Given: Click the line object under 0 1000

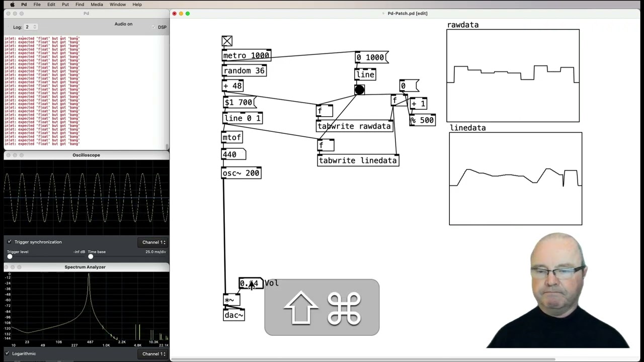Looking at the screenshot, I should tap(366, 75).
